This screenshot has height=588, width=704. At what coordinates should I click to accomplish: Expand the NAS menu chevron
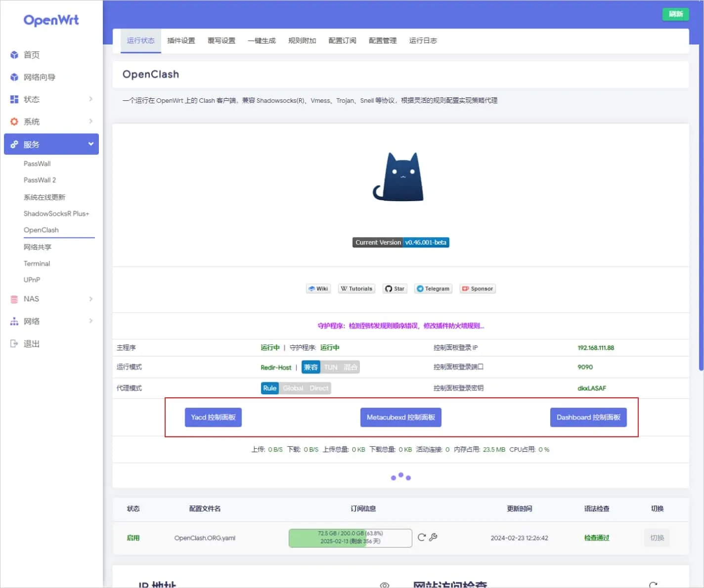click(90, 299)
